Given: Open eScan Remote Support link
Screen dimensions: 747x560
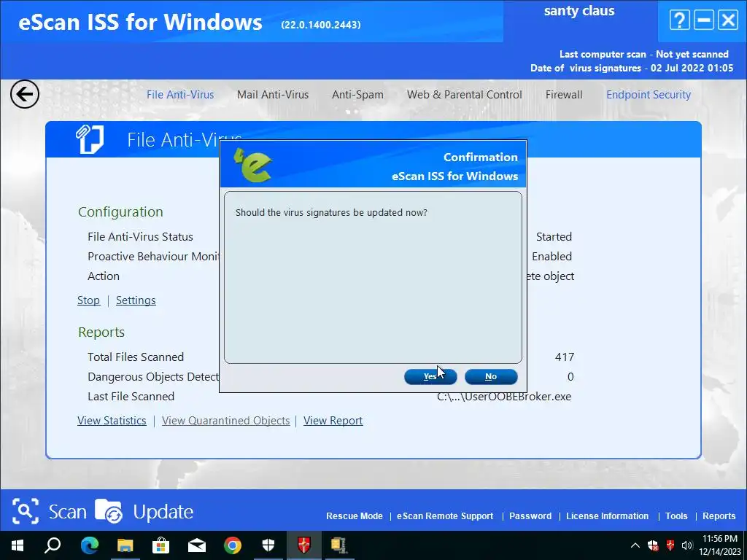Looking at the screenshot, I should tap(445, 516).
